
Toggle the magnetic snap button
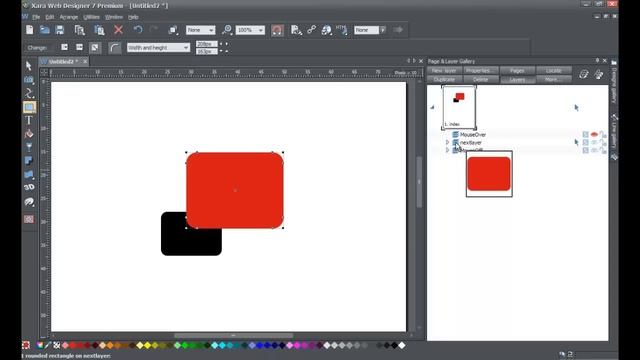click(x=277, y=30)
